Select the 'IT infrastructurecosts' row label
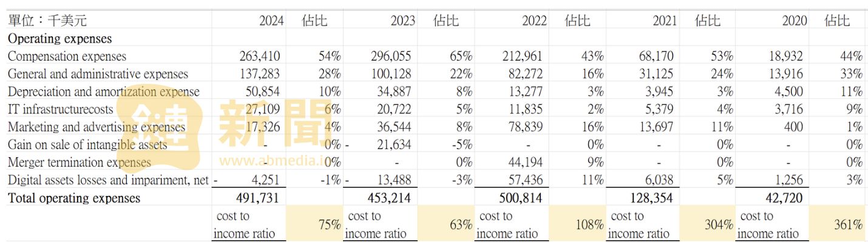The height and width of the screenshot is (242, 868). (61, 109)
